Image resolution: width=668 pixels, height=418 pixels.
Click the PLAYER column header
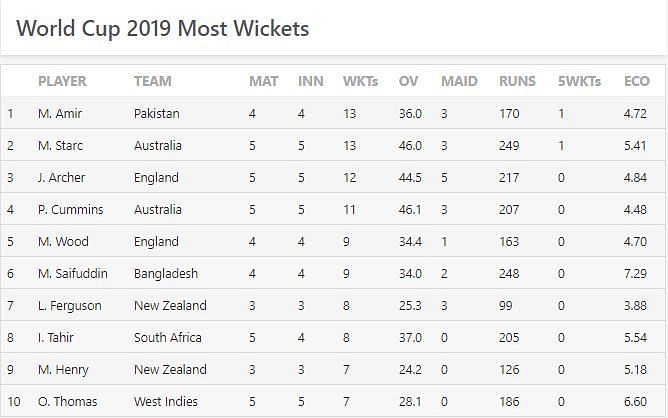(62, 81)
